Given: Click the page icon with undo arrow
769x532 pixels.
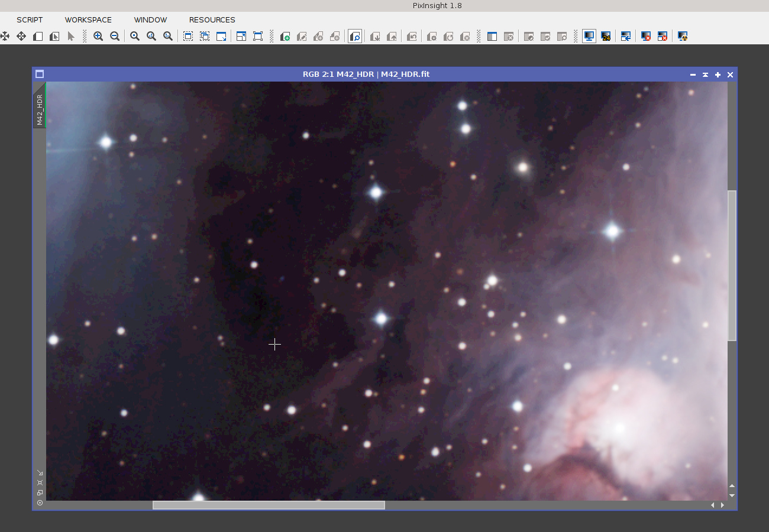Looking at the screenshot, I should click(412, 36).
